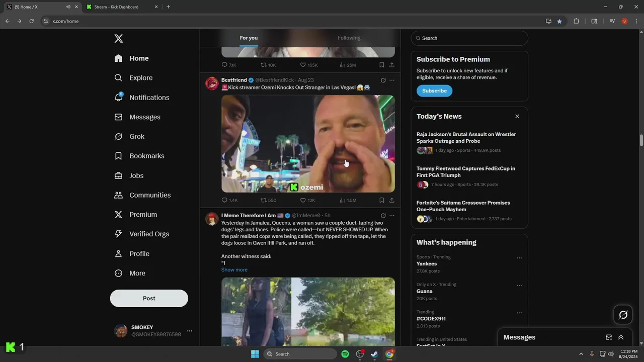Compose new message in Messages drawer
644x362 pixels.
click(x=609, y=337)
